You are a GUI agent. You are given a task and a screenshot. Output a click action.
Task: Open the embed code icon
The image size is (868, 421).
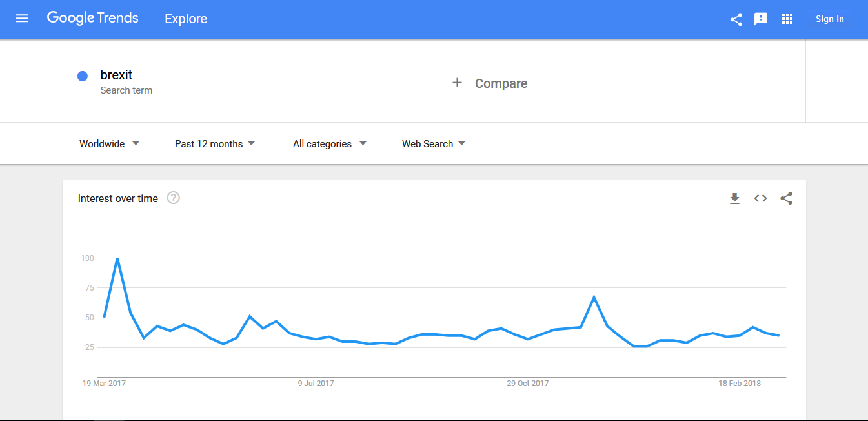(760, 198)
